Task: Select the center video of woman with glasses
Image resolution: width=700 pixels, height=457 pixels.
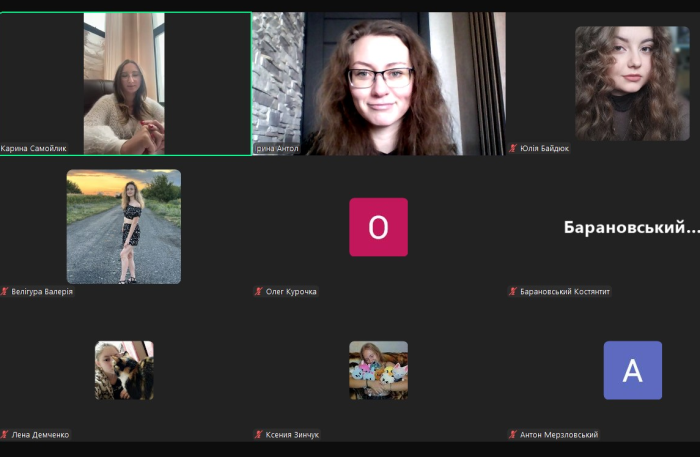Action: pyautogui.click(x=379, y=83)
